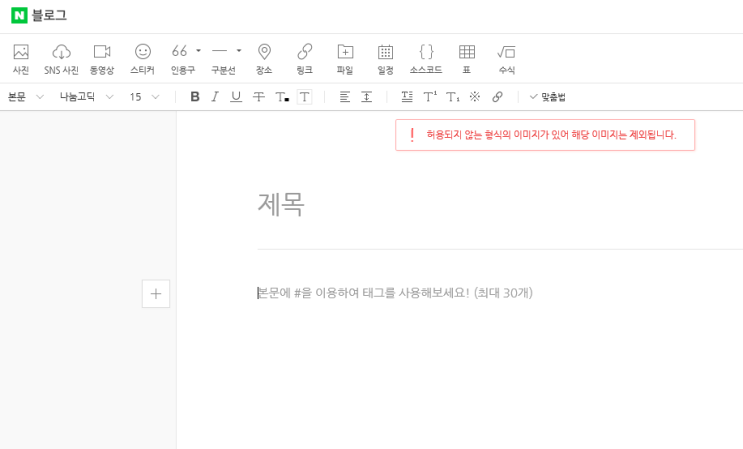Toggle underline formatting
This screenshot has width=743, height=449.
(x=236, y=97)
